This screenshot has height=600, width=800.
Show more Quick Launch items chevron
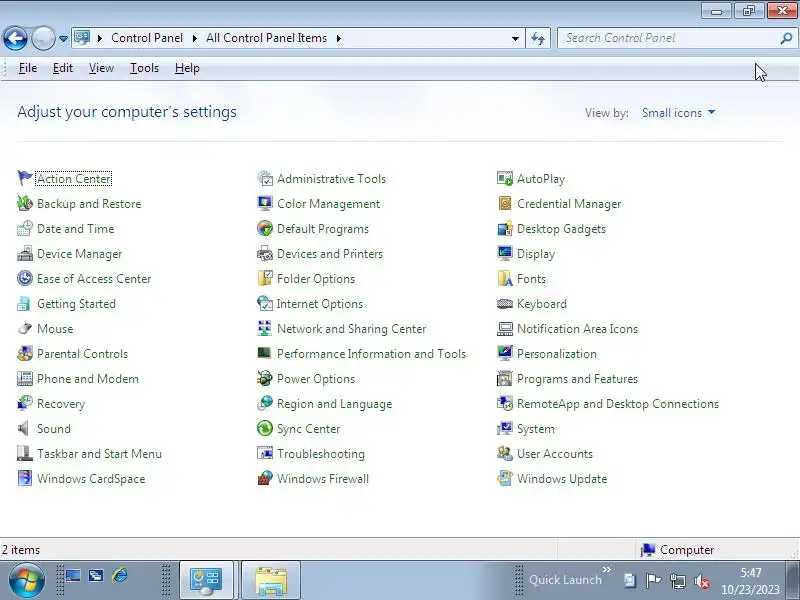click(x=607, y=569)
